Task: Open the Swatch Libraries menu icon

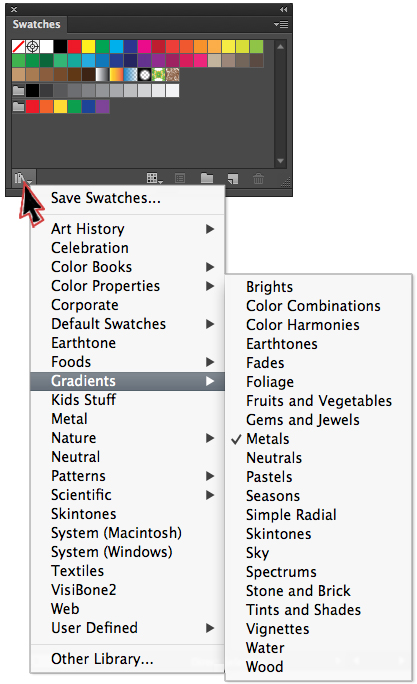Action: point(23,178)
